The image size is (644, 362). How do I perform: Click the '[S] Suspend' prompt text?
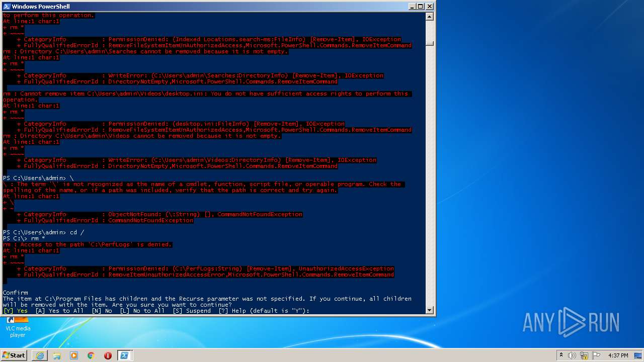(x=191, y=311)
